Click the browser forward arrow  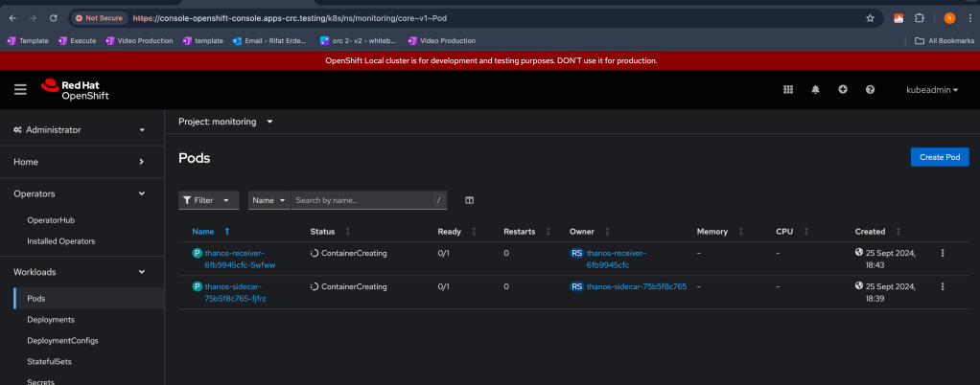33,18
